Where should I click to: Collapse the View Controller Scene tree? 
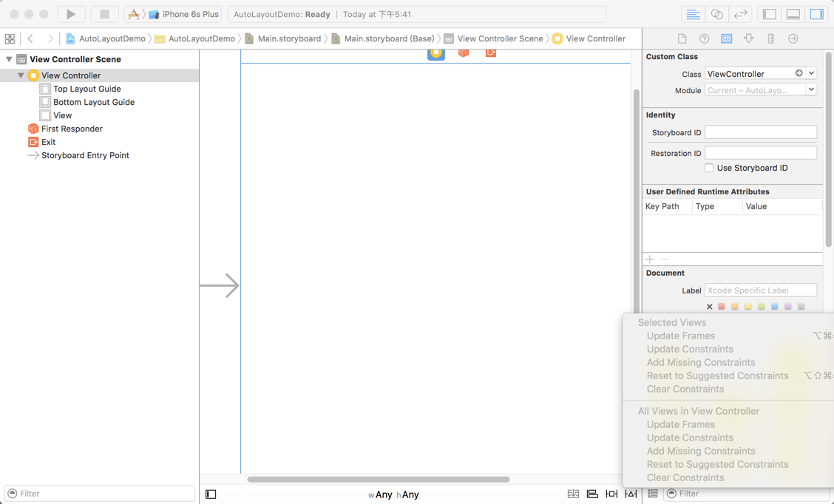pos(9,59)
